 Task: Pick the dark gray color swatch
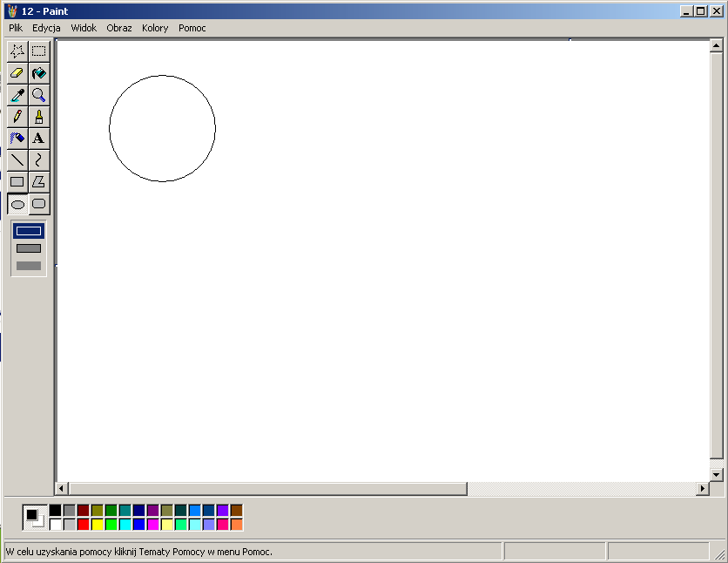point(69,511)
